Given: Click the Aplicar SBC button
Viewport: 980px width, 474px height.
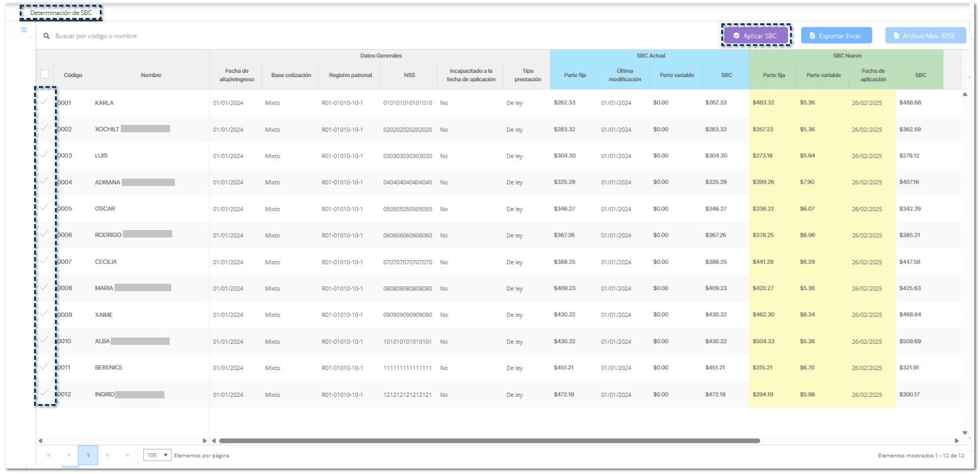Looking at the screenshot, I should (x=756, y=36).
